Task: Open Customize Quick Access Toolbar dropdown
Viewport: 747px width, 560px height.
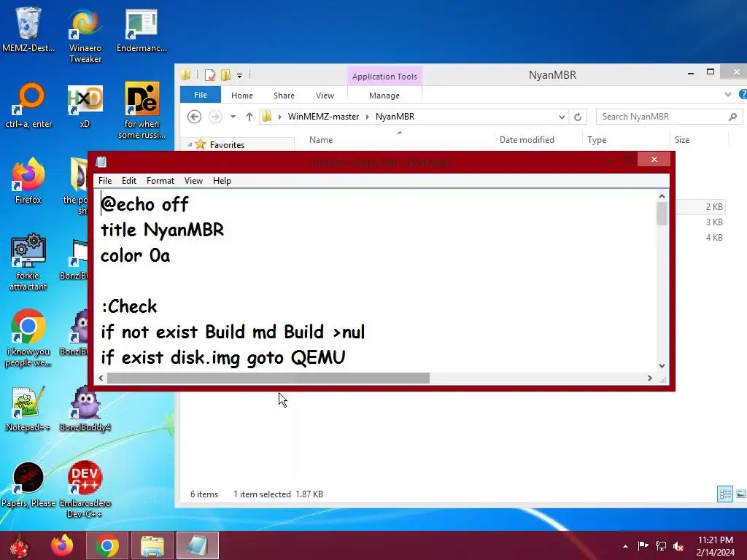Action: 239,75
